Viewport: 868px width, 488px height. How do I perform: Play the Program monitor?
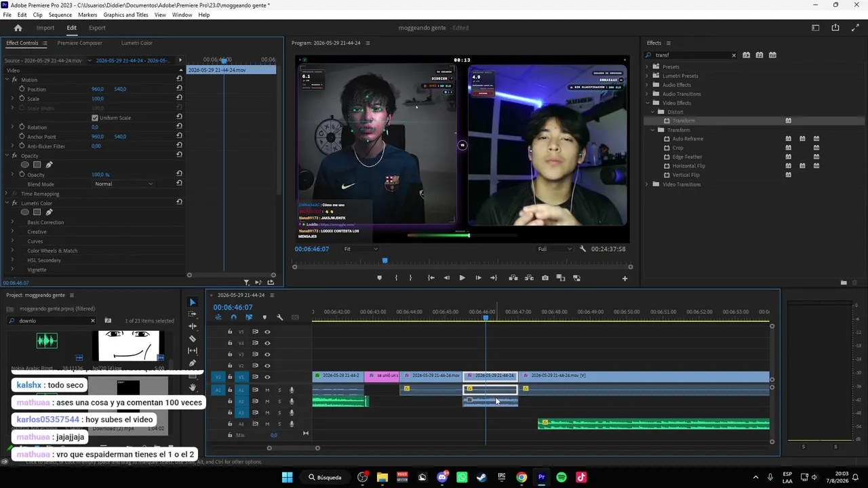click(462, 278)
